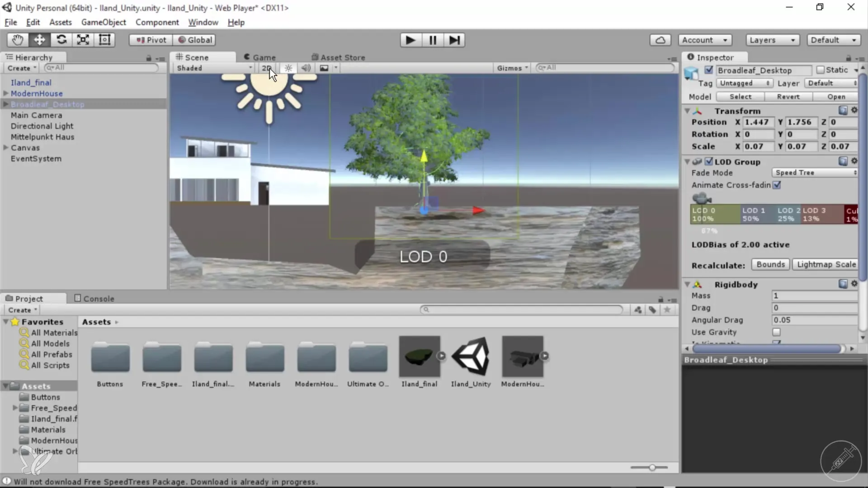Open the Account dropdown

click(x=705, y=40)
